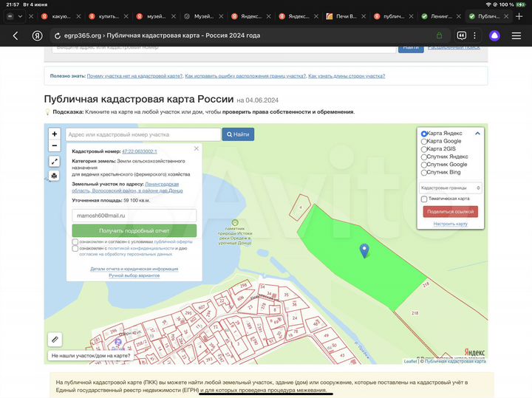Open Yandex home logo button

[x=37, y=35]
